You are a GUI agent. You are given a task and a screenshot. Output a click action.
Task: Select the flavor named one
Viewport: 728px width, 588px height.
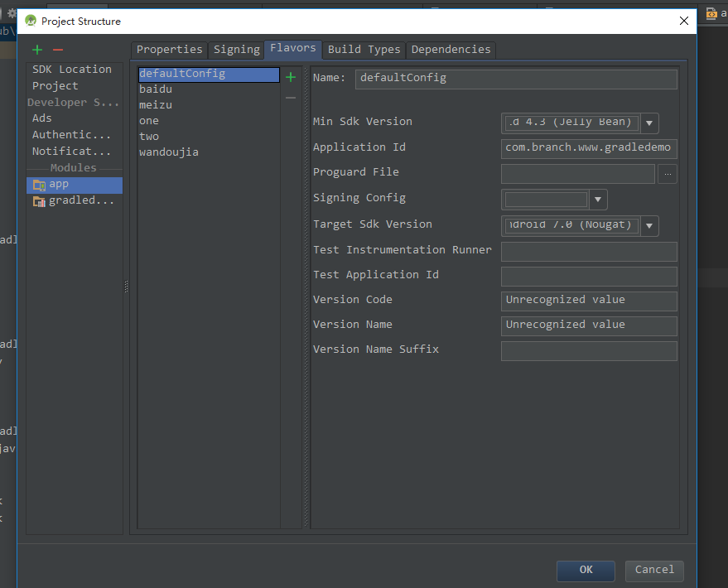[x=209, y=121]
